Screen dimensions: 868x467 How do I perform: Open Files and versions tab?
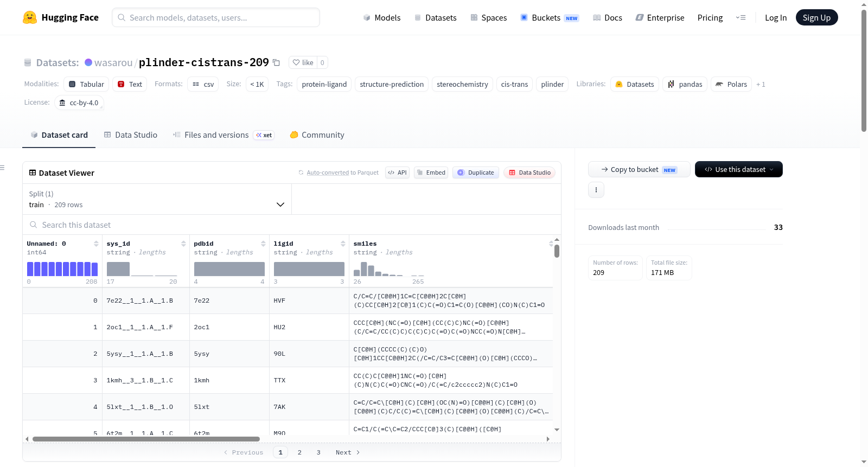224,135
